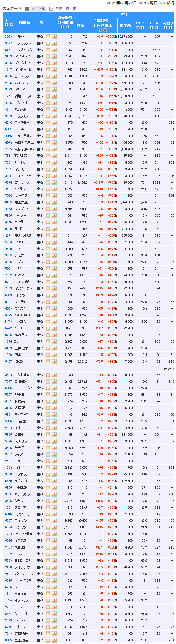Image resolution: width=176 pixels, height=644 pixels.
Task: Click book icon in データセク row
Action: coord(48,63)
